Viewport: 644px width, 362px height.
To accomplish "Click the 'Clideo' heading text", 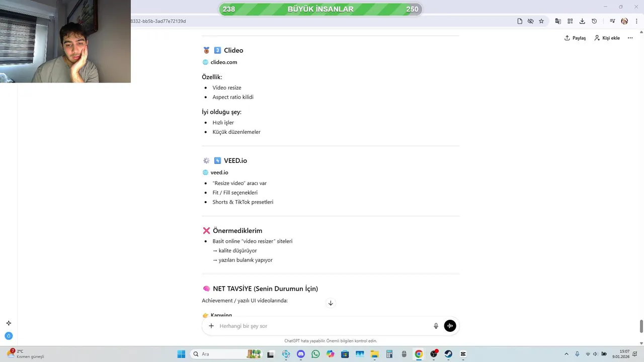I will tap(233, 50).
